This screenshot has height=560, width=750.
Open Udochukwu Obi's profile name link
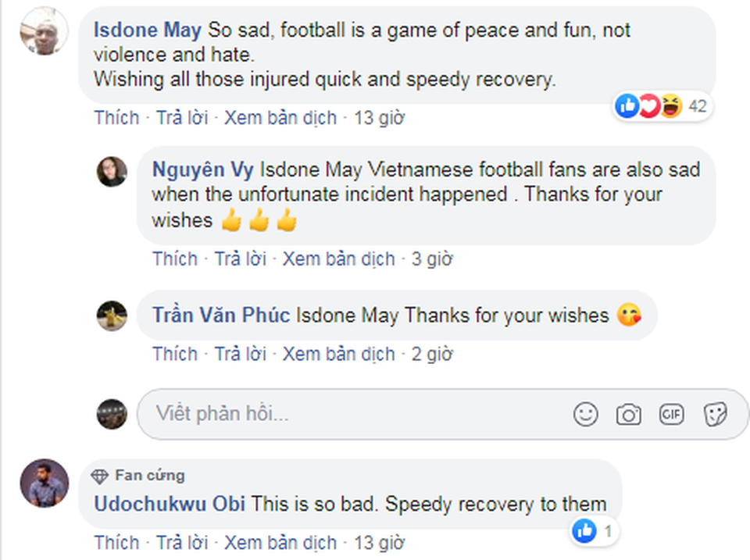(169, 504)
